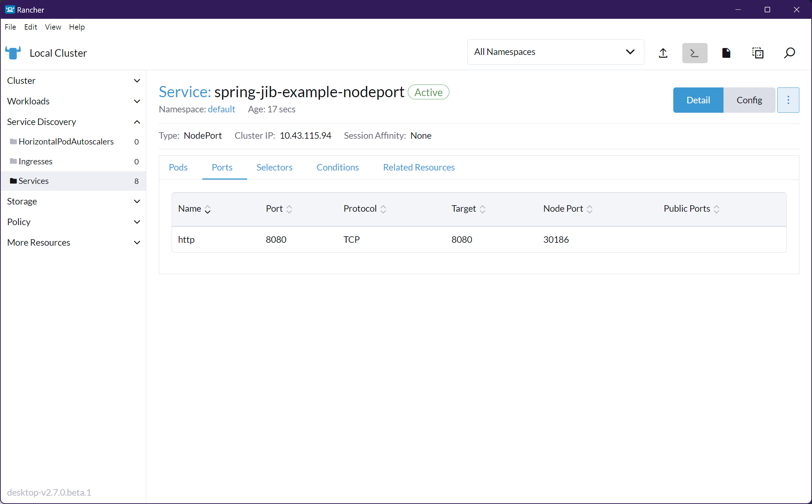Image resolution: width=812 pixels, height=504 pixels.
Task: Click the Ingresses folder icon
Action: tap(13, 161)
